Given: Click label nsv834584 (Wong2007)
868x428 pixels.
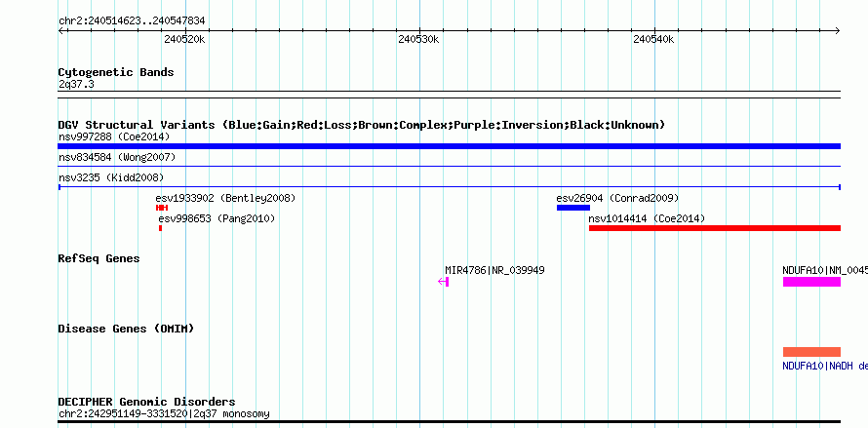Looking at the screenshot, I should pos(117,157).
